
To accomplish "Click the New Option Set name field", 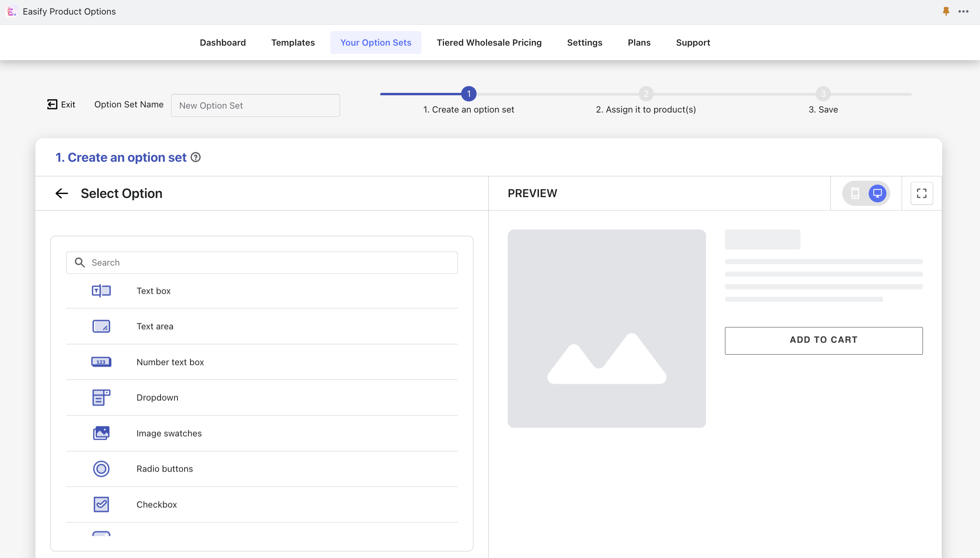I will coord(255,105).
